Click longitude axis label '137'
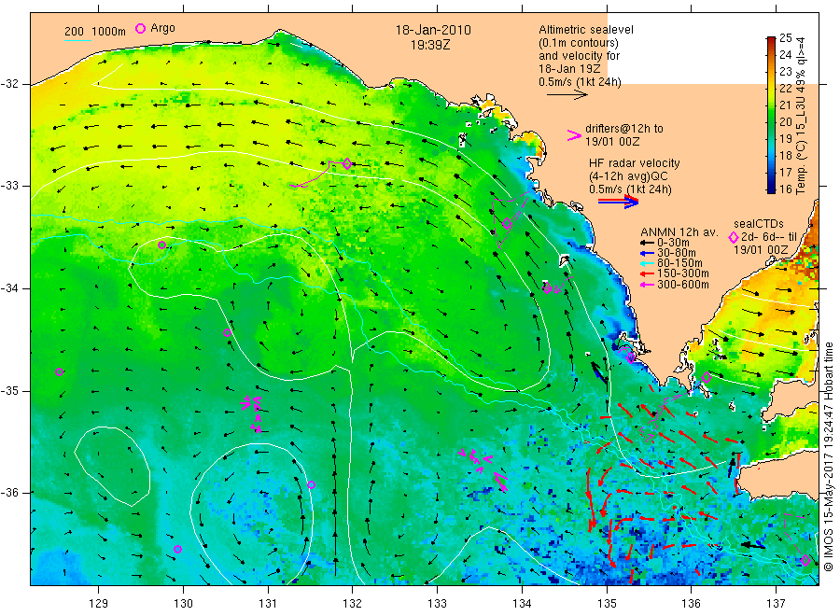Viewport: 840px width, 616px height. click(777, 603)
